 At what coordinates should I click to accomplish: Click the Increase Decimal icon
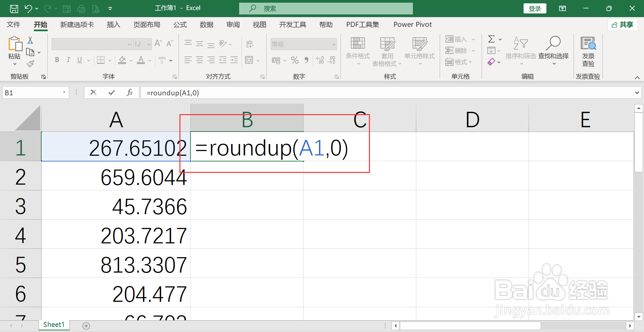click(320, 60)
